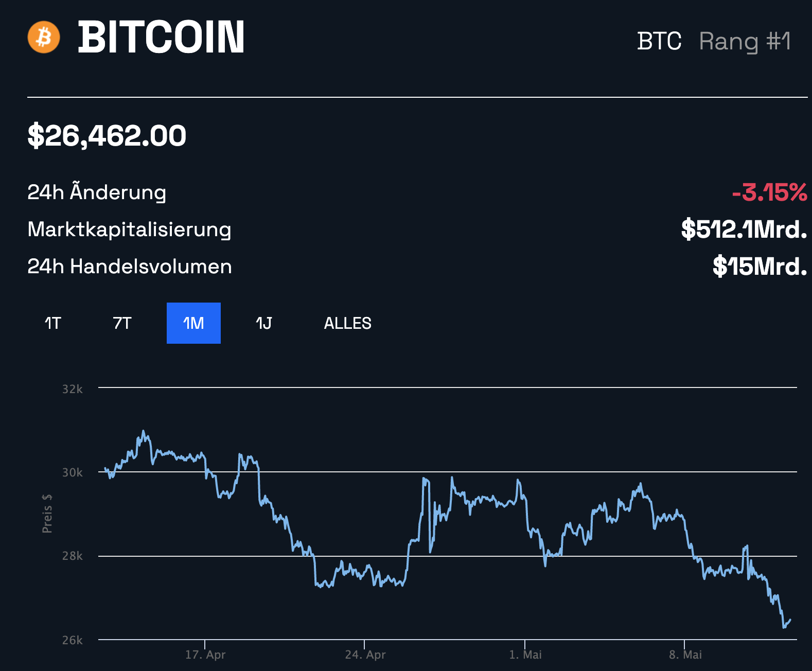812x671 pixels.
Task: Click the 17. Apr axis marker
Action: (x=205, y=655)
